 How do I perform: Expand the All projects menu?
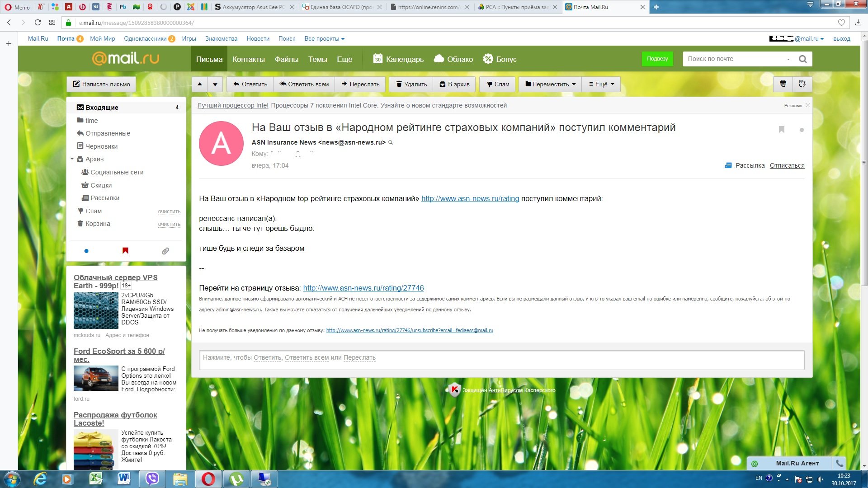click(x=324, y=39)
